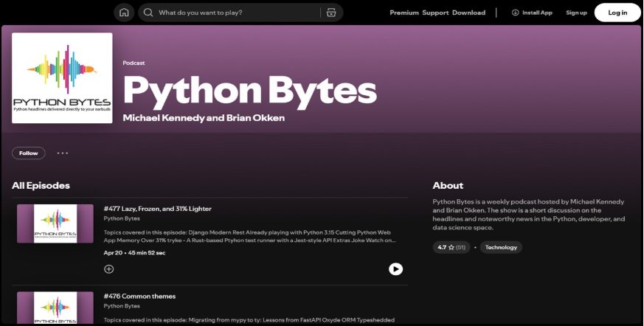Open the Support link
This screenshot has height=326, width=644.
(435, 13)
